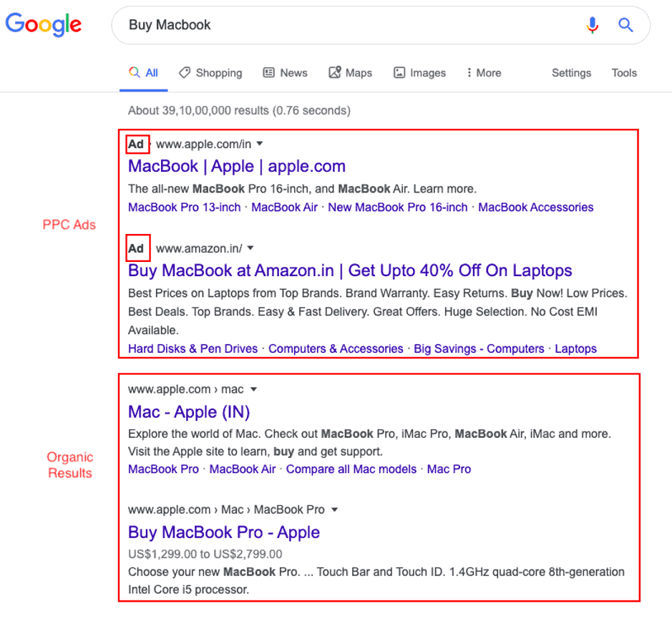Open Big Savings - Computers sitelink
The height and width of the screenshot is (624, 672).
pos(479,349)
